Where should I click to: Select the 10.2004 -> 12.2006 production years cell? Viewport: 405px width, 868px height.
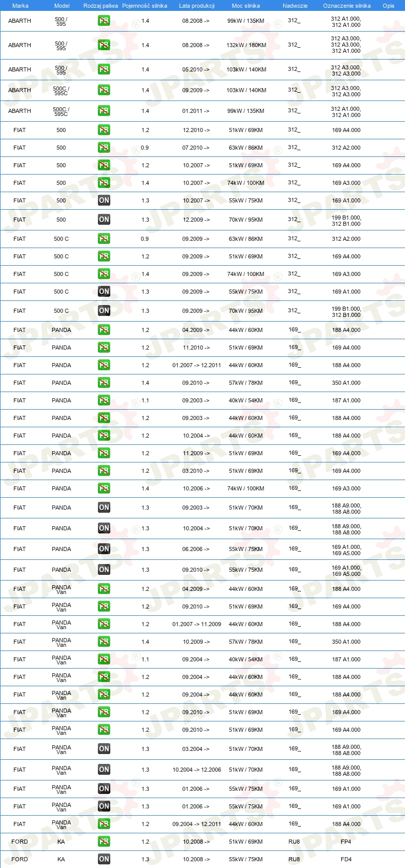coord(197,770)
